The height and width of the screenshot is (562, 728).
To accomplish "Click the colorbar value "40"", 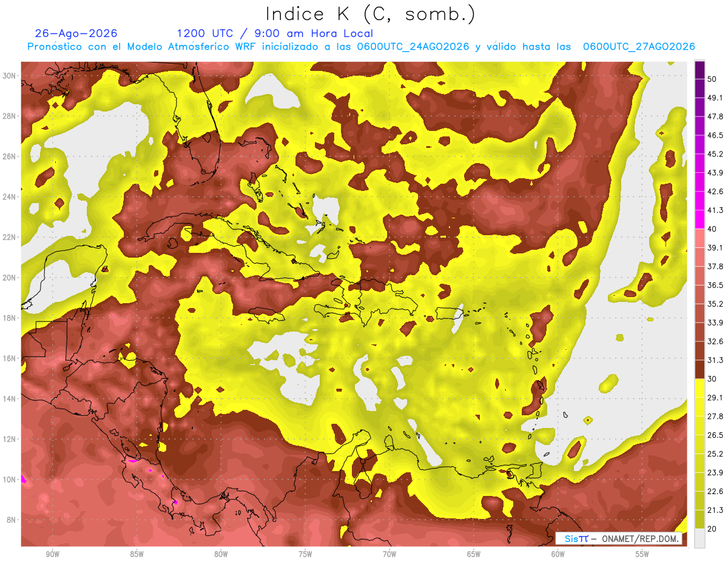I will coord(712,229).
